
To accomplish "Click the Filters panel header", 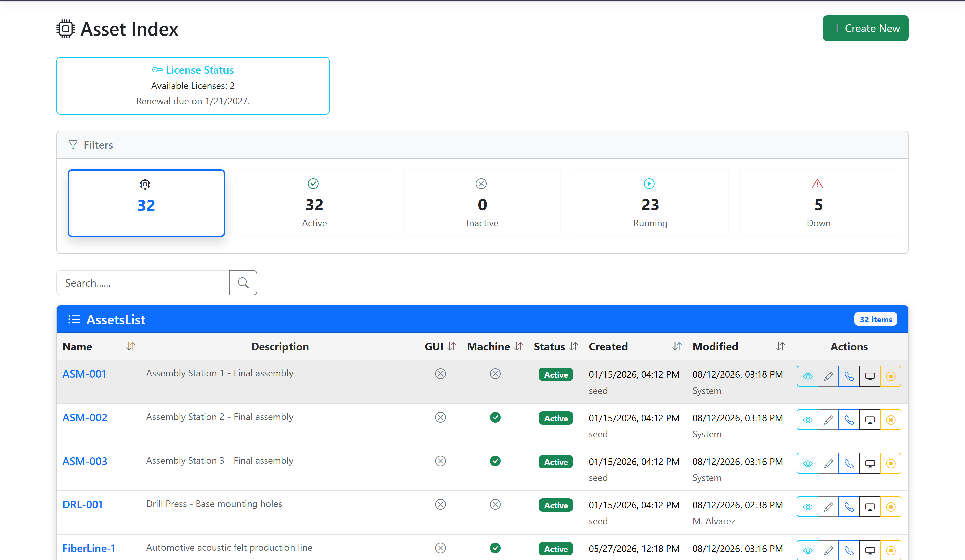I will (482, 145).
